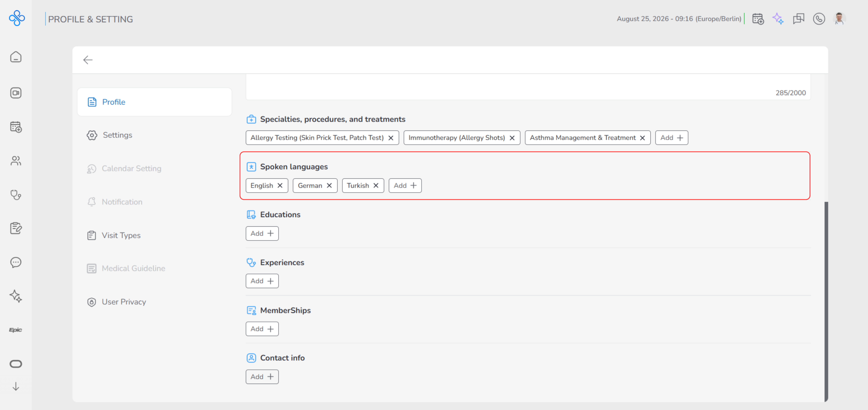Remove the English language tag

pyautogui.click(x=280, y=185)
